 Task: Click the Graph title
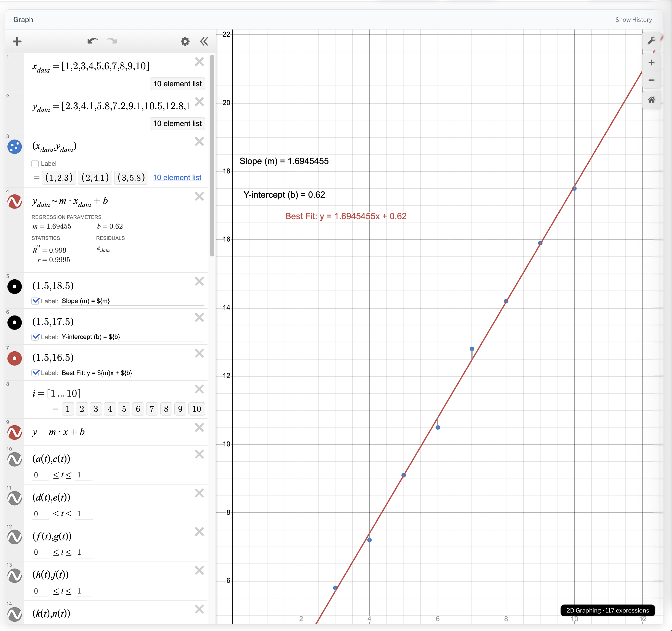[x=23, y=20]
